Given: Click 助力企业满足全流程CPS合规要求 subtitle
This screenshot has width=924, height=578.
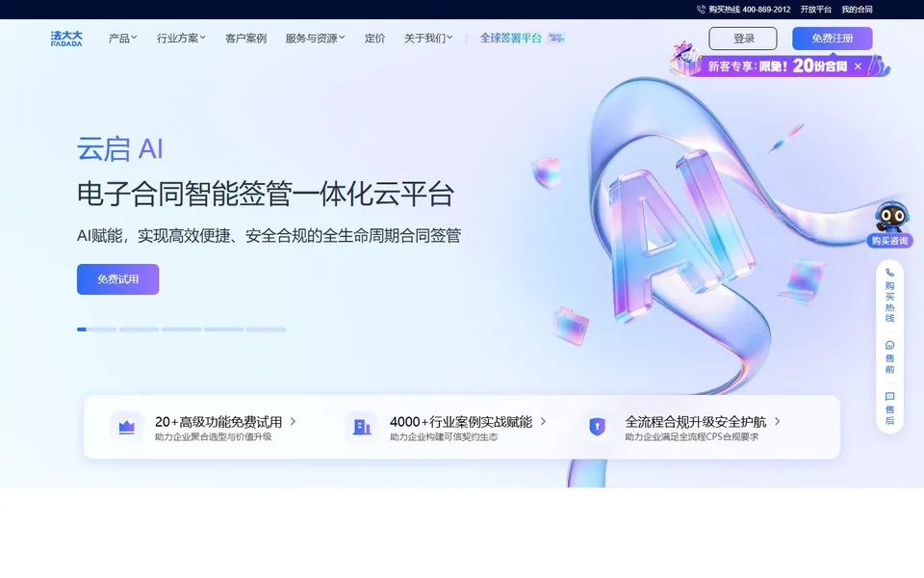Looking at the screenshot, I should 692,437.
